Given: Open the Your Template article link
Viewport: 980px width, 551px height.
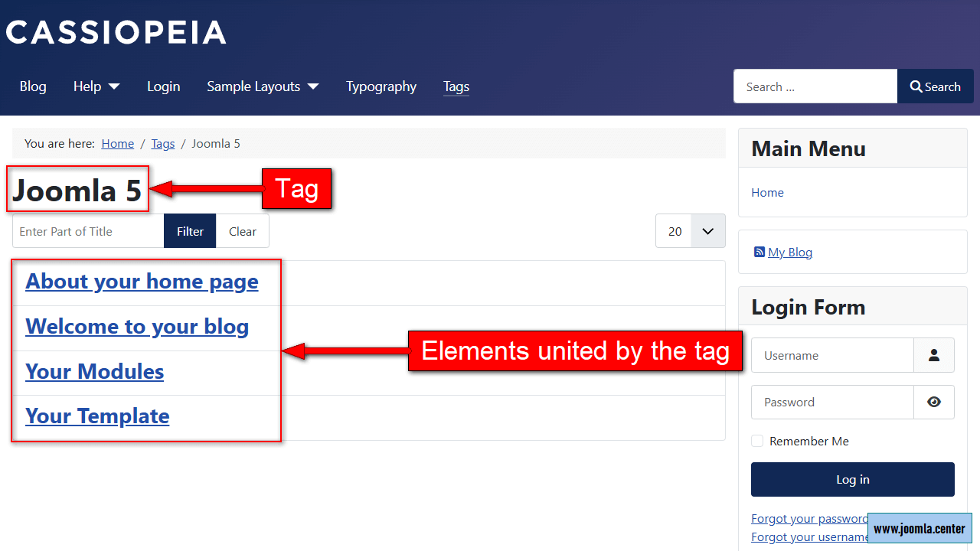Looking at the screenshot, I should pyautogui.click(x=97, y=416).
